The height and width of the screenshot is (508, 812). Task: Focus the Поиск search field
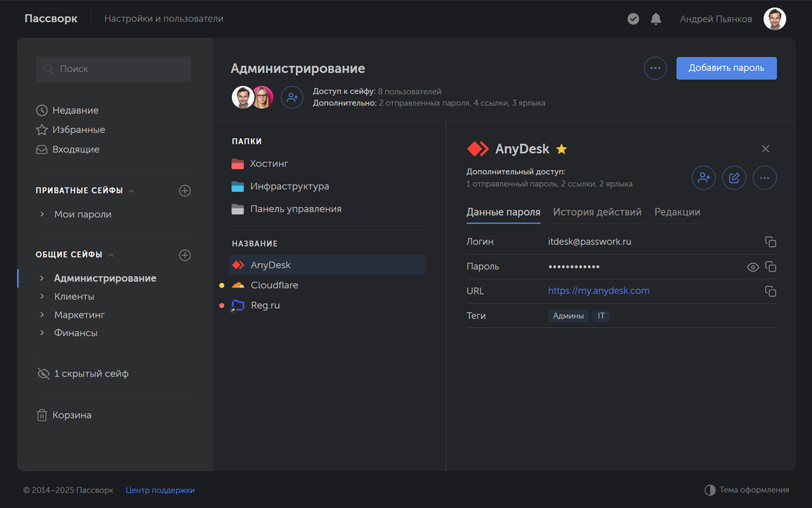(x=113, y=69)
